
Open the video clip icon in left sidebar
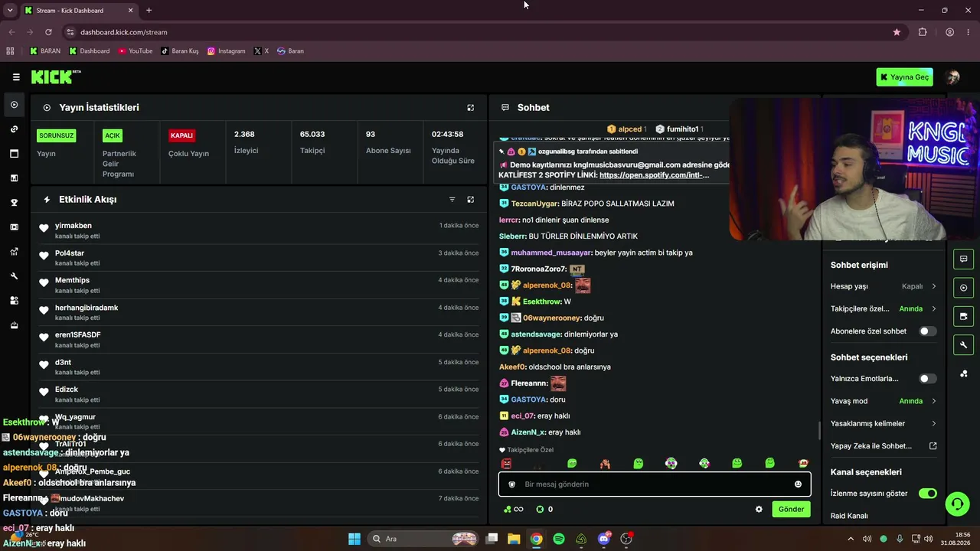click(x=14, y=227)
